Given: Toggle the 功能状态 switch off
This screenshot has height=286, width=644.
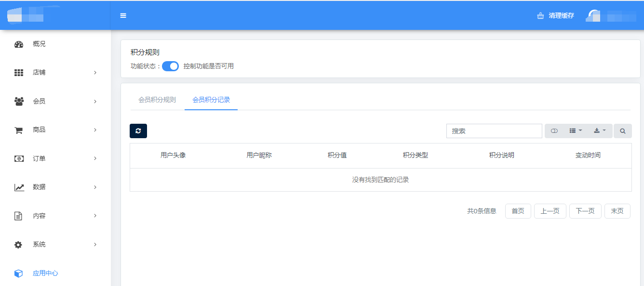Looking at the screenshot, I should click(170, 66).
